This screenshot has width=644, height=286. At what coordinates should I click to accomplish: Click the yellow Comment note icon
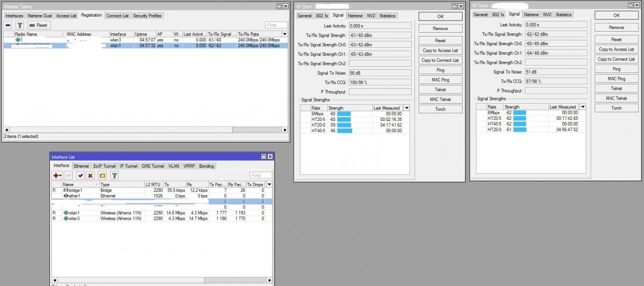[x=101, y=175]
